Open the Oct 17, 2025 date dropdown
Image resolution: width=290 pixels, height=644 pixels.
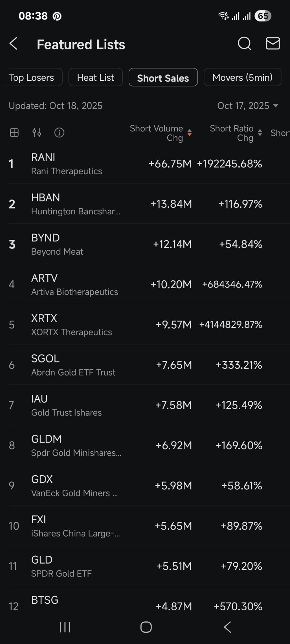pos(248,106)
